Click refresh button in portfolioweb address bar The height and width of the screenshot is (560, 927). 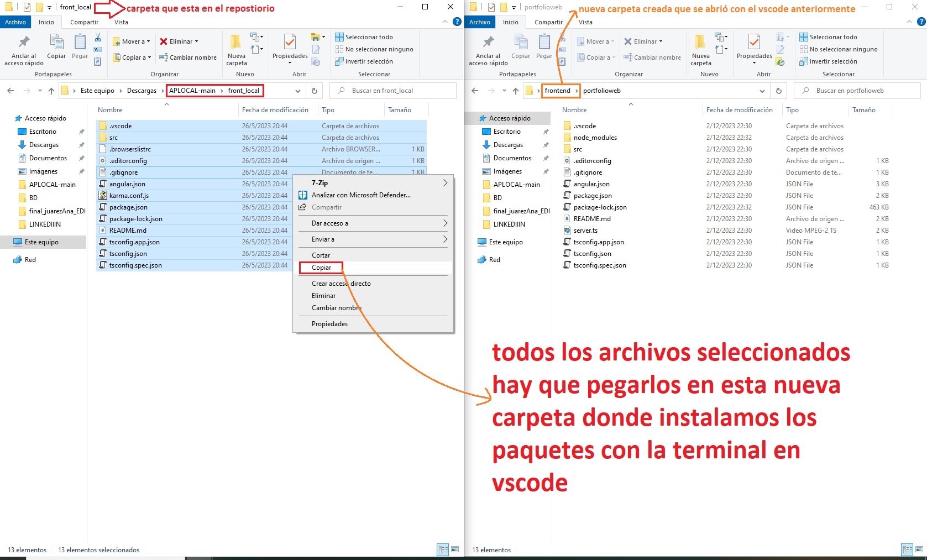(779, 91)
